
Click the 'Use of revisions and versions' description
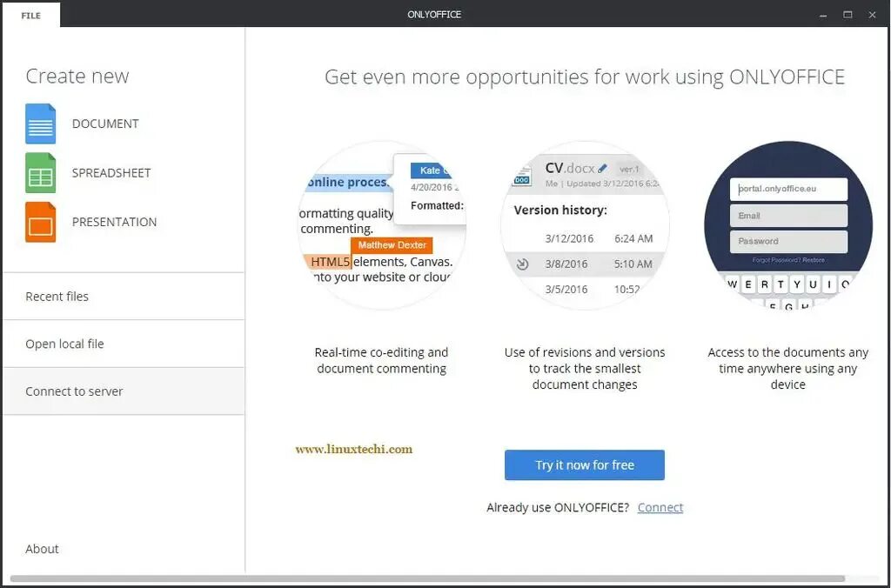click(x=585, y=368)
